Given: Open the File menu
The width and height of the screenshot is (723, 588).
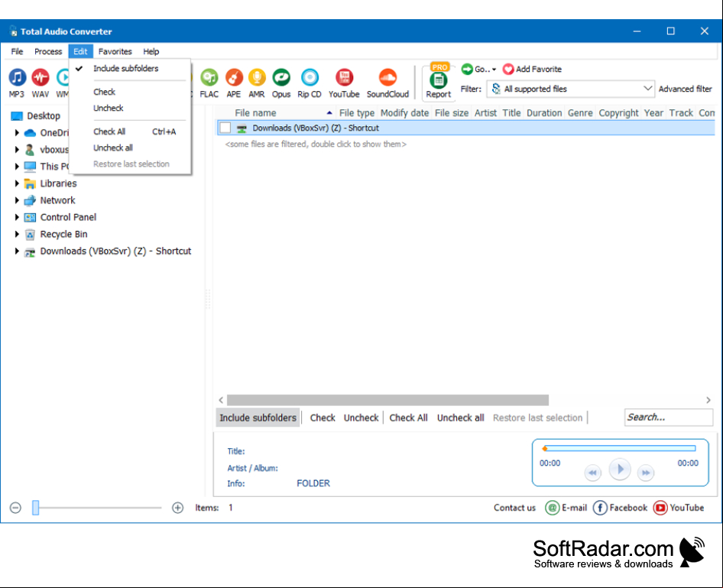Looking at the screenshot, I should 17,51.
